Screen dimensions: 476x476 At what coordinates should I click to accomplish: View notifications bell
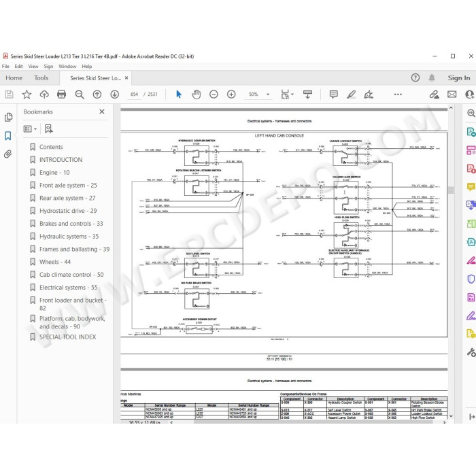pyautogui.click(x=432, y=78)
